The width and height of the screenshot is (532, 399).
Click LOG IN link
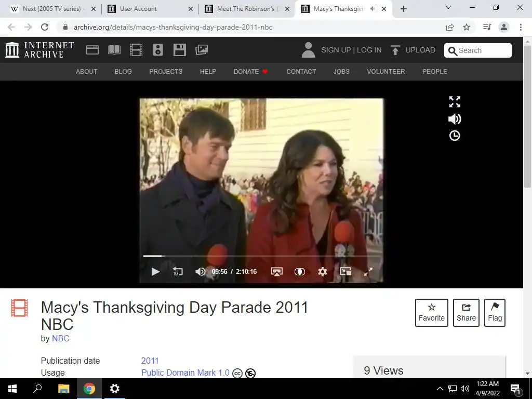369,50
